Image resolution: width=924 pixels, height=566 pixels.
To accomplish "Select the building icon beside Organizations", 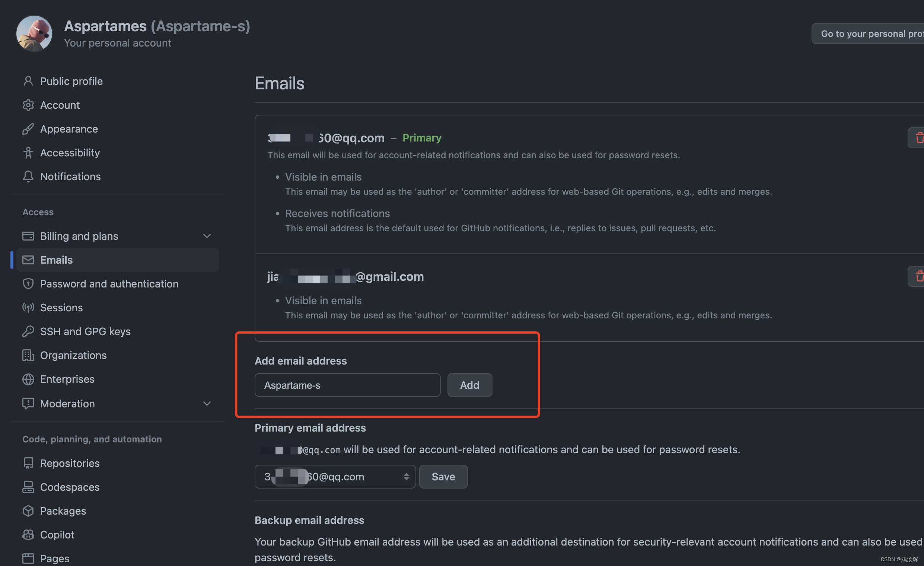I will coord(28,355).
